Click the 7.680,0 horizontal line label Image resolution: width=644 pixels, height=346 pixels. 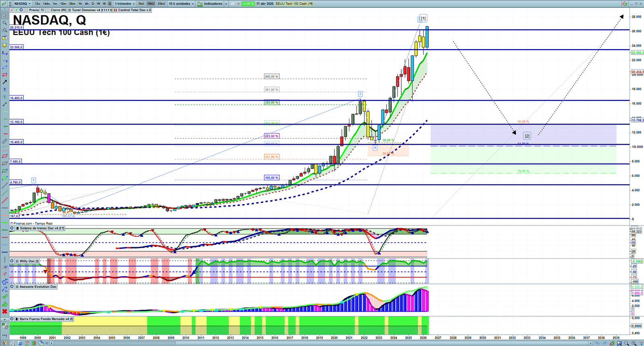pos(16,162)
